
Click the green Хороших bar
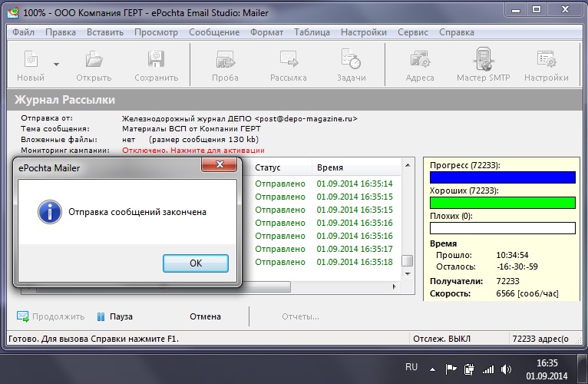[503, 203]
